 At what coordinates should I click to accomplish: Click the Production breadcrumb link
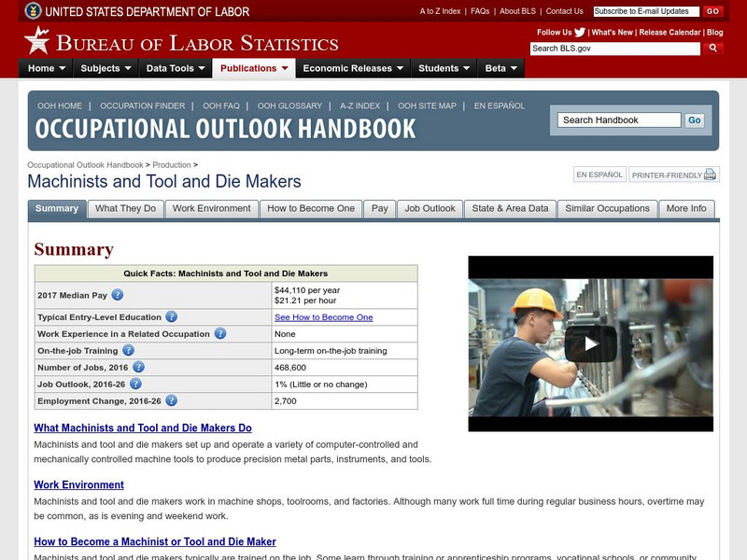pyautogui.click(x=172, y=165)
